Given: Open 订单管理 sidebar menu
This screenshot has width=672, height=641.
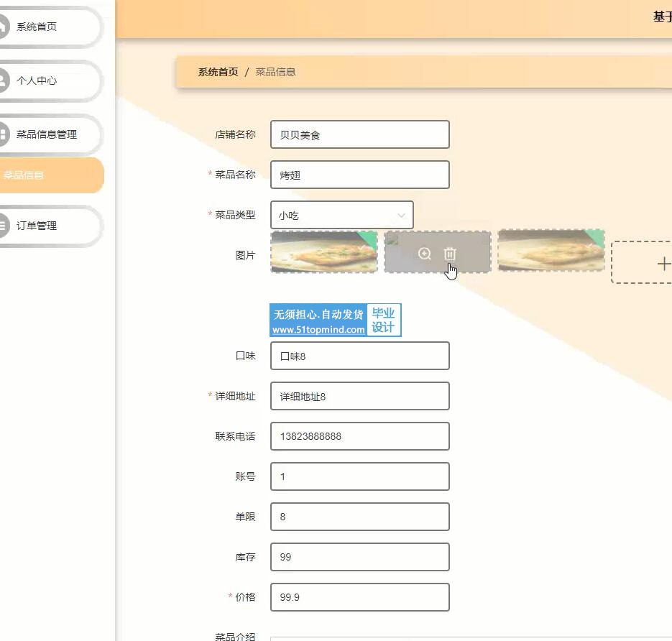Looking at the screenshot, I should click(50, 226).
